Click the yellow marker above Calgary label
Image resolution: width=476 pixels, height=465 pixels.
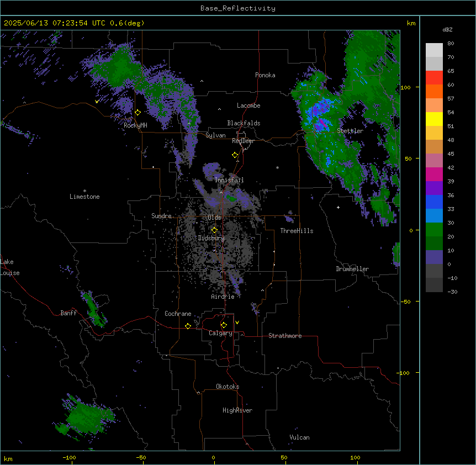(x=224, y=325)
